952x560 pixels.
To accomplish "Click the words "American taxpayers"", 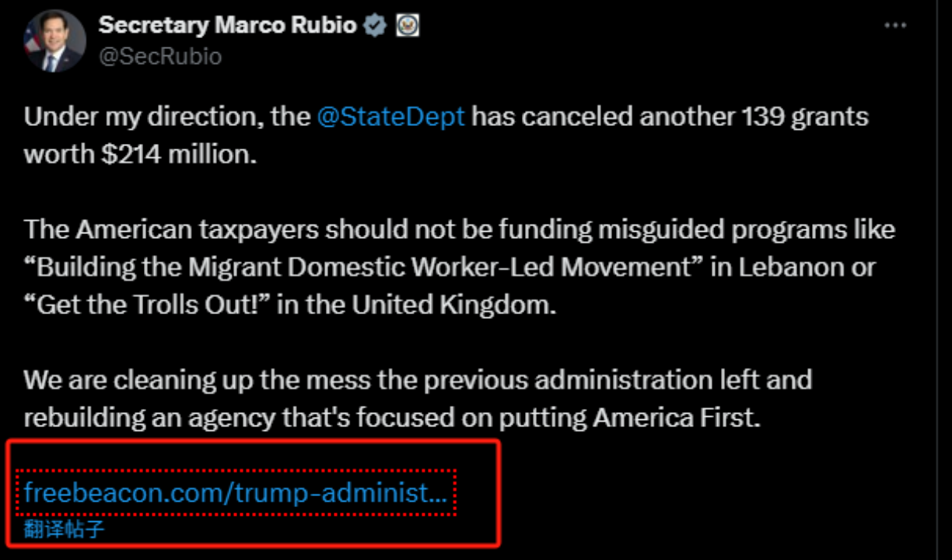I will pyautogui.click(x=197, y=229).
